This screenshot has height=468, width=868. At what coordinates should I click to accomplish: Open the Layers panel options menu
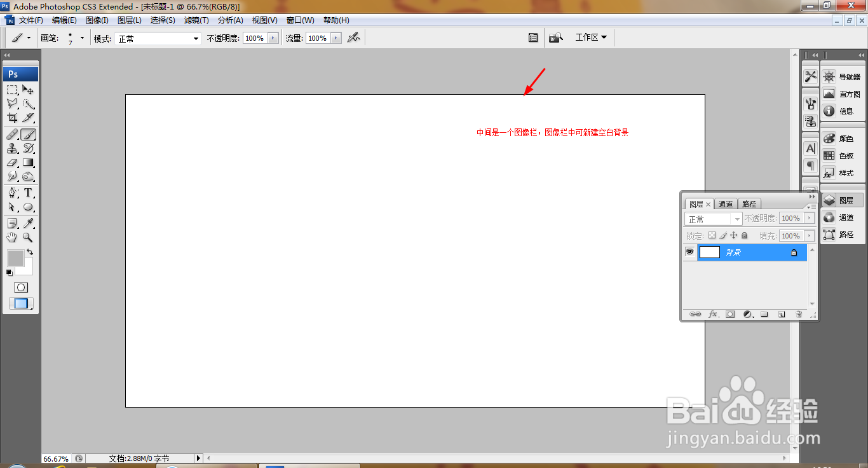(x=812, y=207)
